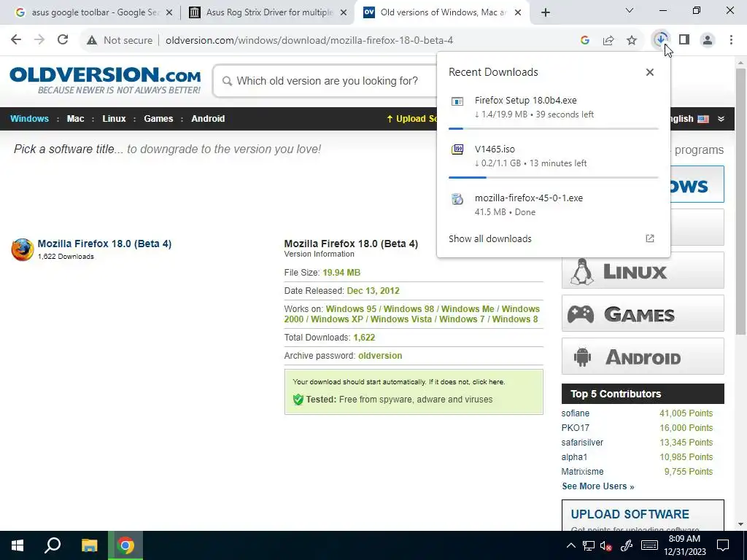Click Chrome icon in taskbar
Viewport: 747px width, 560px height.
[x=125, y=545]
